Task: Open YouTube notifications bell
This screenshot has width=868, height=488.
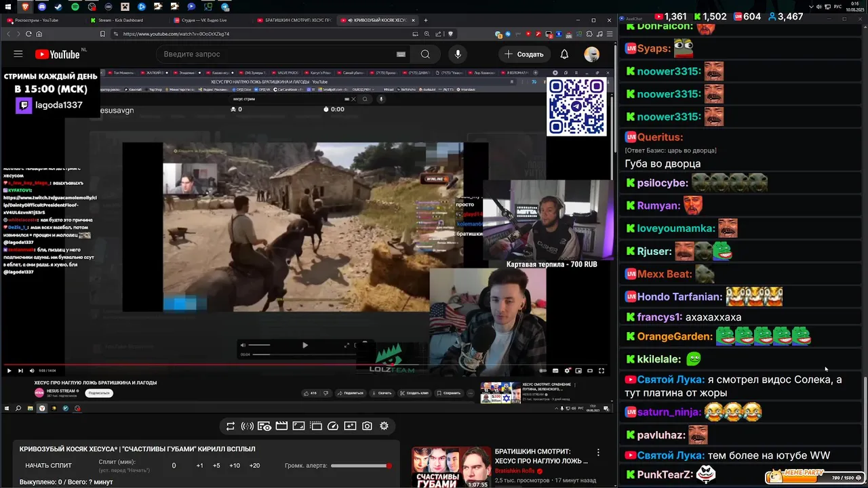Action: [x=564, y=54]
